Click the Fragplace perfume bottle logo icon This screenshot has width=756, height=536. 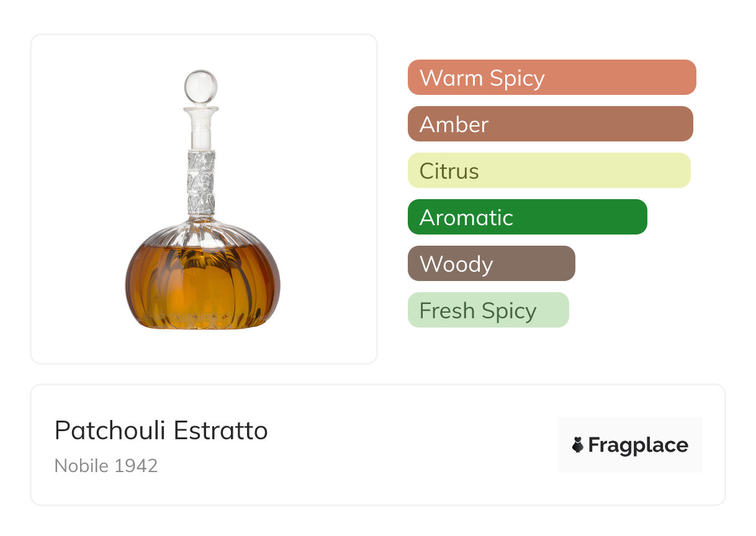[578, 445]
